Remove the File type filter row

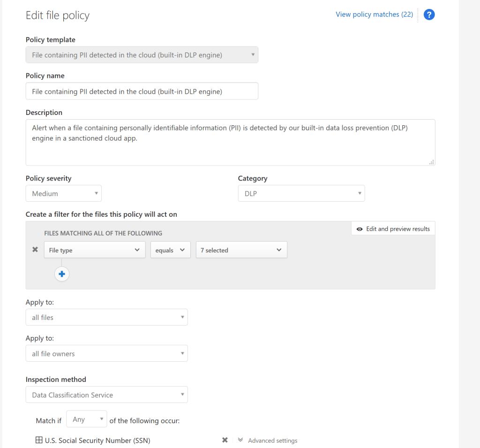pos(35,250)
